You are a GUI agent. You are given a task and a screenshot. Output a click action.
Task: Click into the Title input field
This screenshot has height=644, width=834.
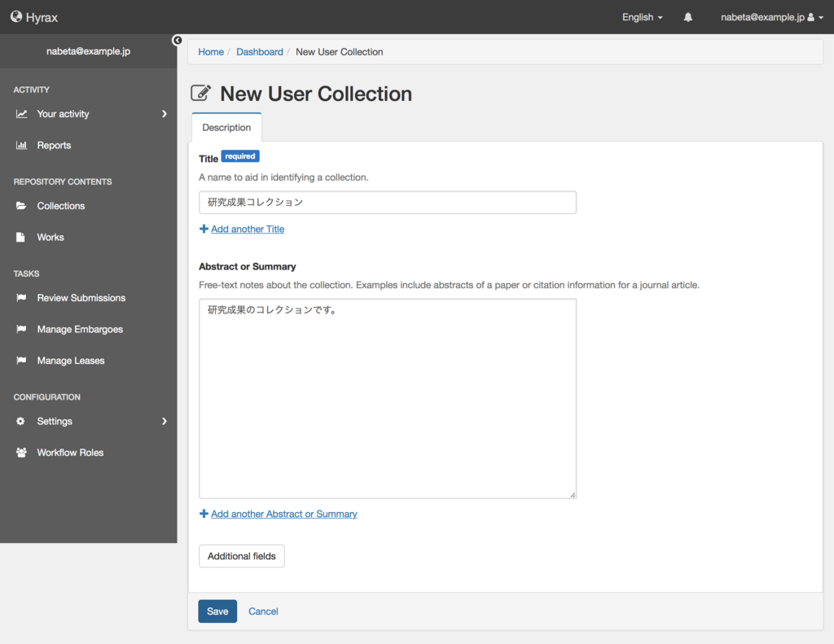coord(387,202)
